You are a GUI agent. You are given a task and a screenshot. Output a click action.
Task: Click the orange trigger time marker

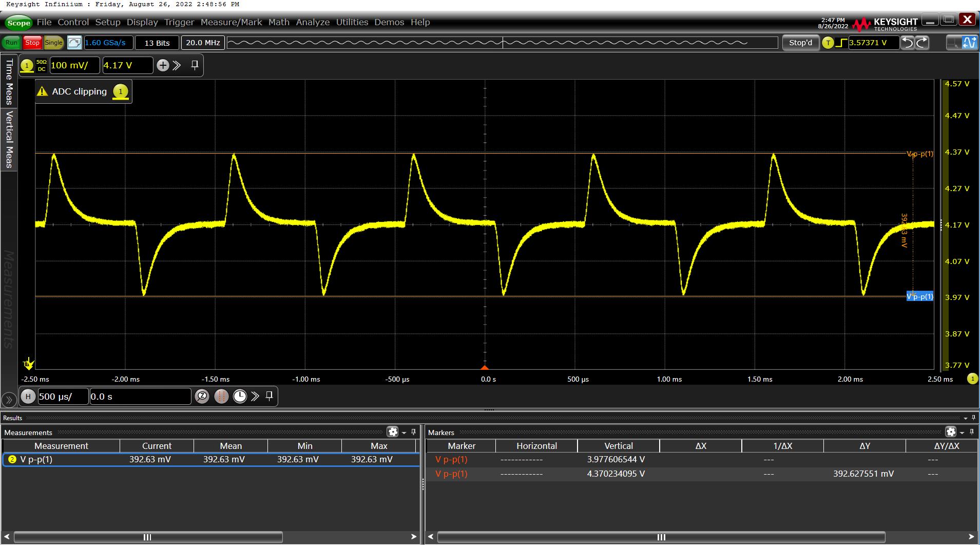click(x=485, y=367)
